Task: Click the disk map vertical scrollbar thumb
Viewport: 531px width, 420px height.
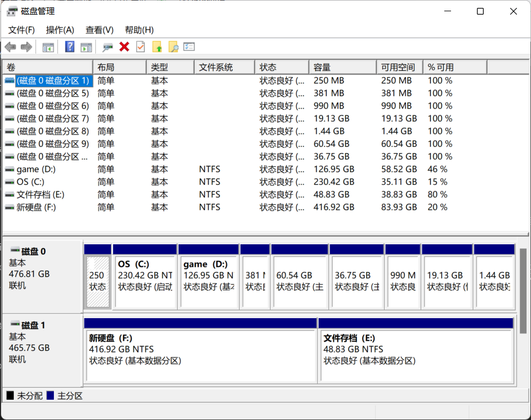Action: [x=523, y=291]
